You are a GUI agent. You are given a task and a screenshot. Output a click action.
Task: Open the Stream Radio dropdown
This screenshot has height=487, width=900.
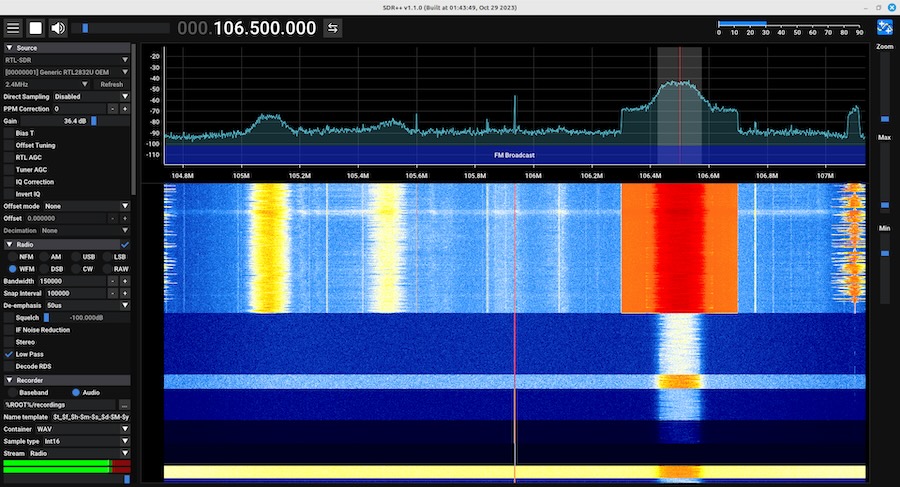[x=79, y=453]
